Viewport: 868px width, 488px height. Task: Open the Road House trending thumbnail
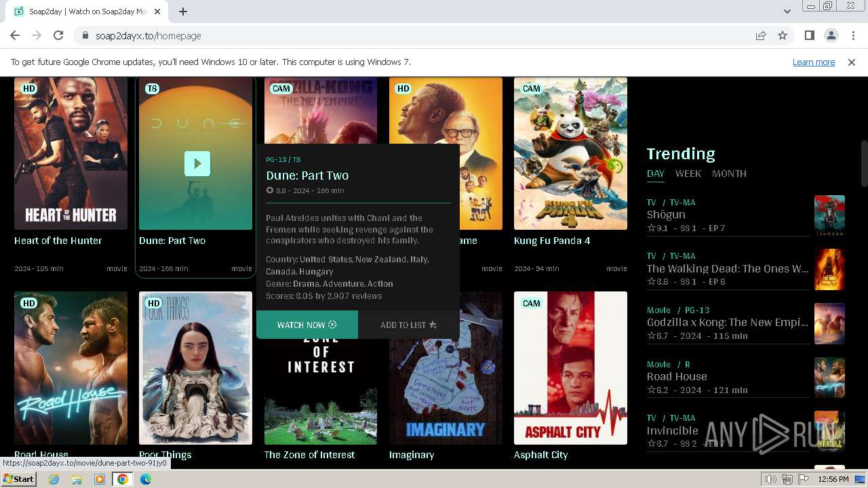click(829, 378)
